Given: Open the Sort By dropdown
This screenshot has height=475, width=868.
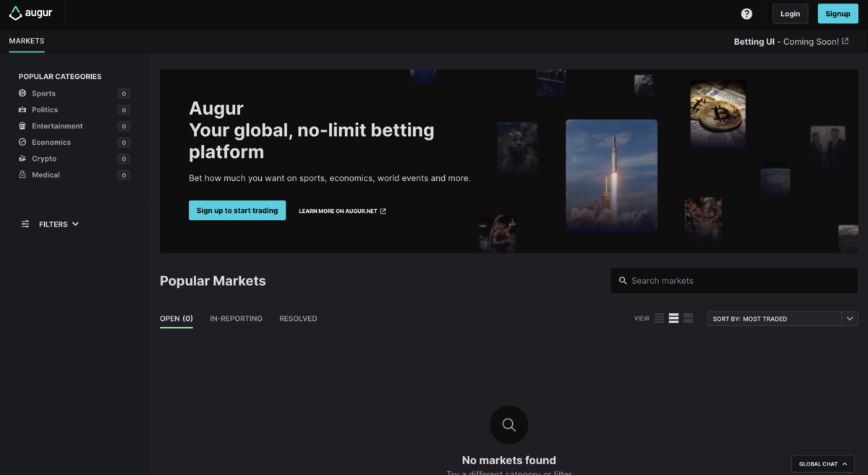Looking at the screenshot, I should click(x=782, y=319).
